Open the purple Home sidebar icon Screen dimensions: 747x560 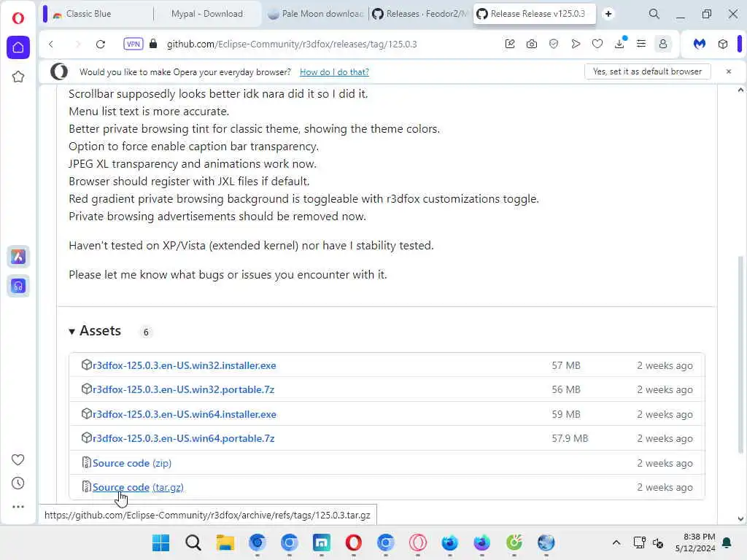(18, 47)
